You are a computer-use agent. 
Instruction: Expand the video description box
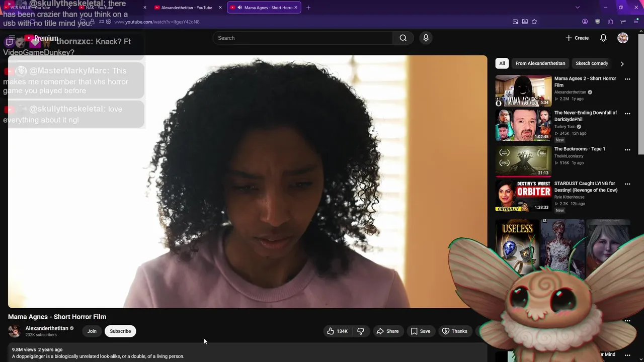248,352
